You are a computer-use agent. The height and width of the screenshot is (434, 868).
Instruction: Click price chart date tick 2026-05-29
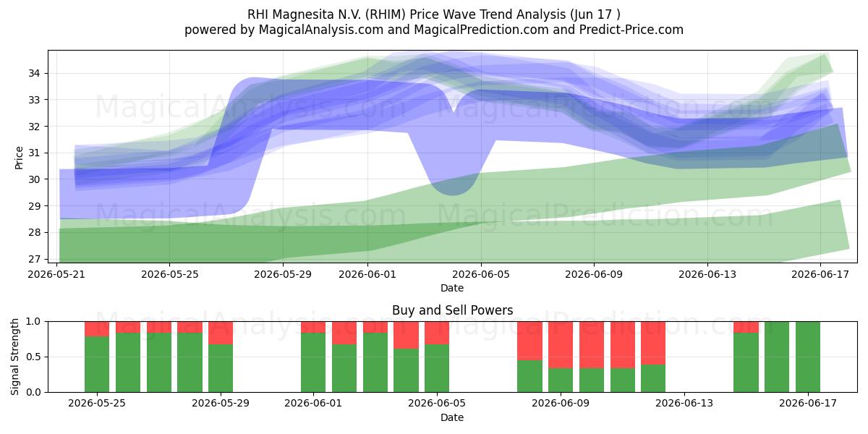283,274
